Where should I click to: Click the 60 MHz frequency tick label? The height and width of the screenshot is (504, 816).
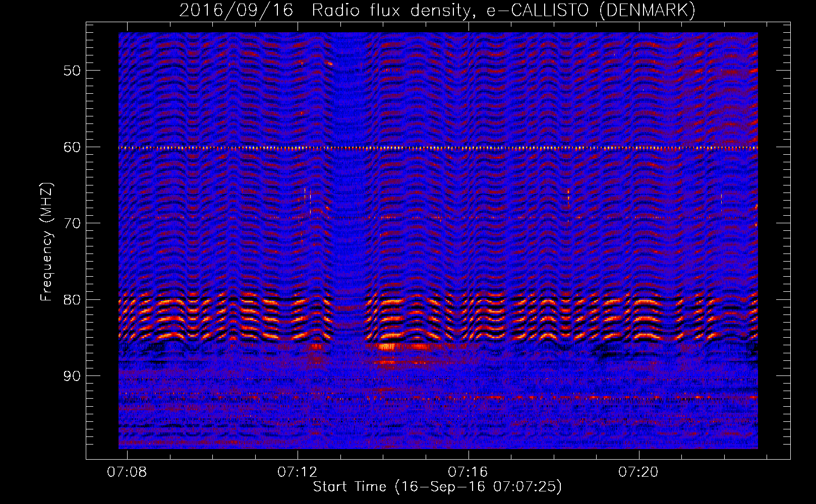pos(72,147)
